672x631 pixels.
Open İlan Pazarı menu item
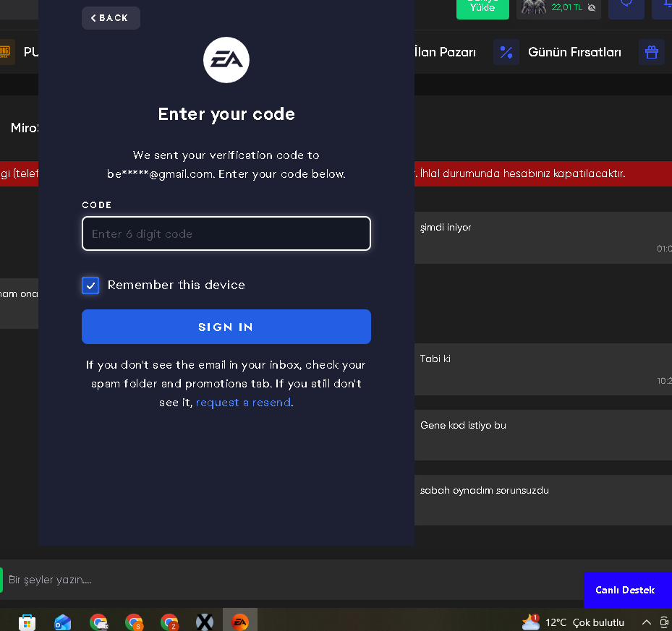coord(445,52)
